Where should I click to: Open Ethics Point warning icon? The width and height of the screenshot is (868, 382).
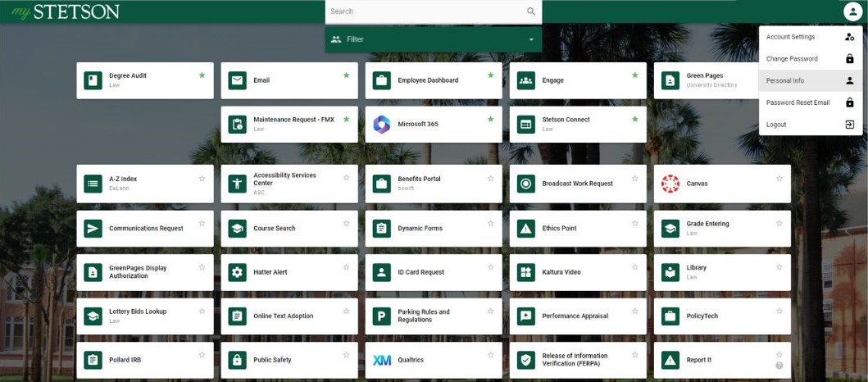(526, 228)
